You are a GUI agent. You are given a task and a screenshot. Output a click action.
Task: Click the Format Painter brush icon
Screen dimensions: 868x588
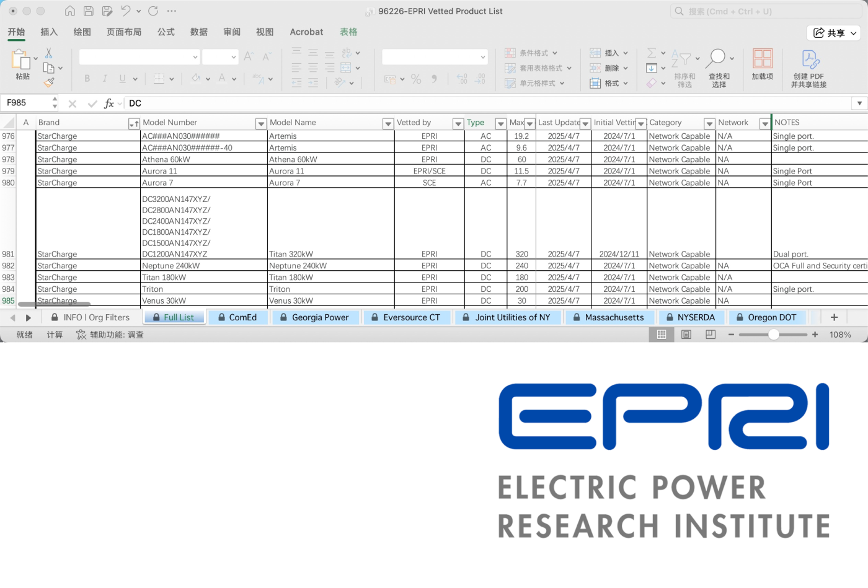[x=49, y=82]
